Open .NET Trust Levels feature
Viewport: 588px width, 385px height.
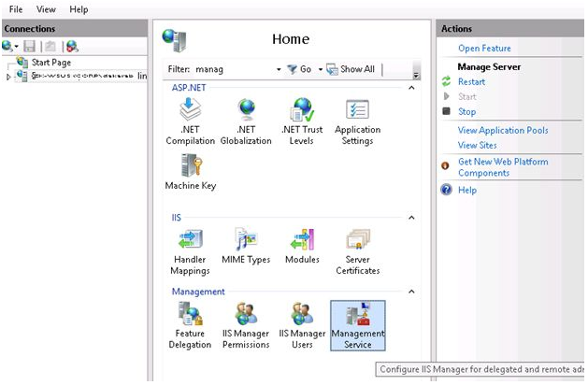point(302,121)
